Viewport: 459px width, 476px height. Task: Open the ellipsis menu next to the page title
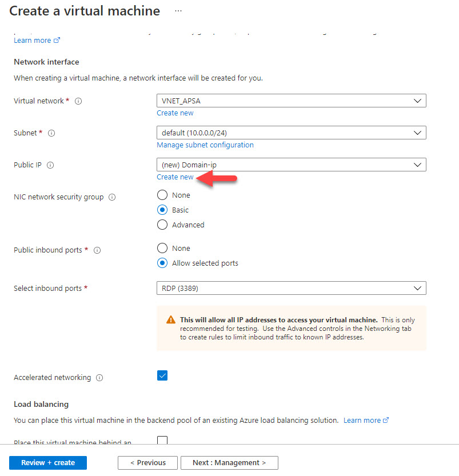click(x=178, y=11)
